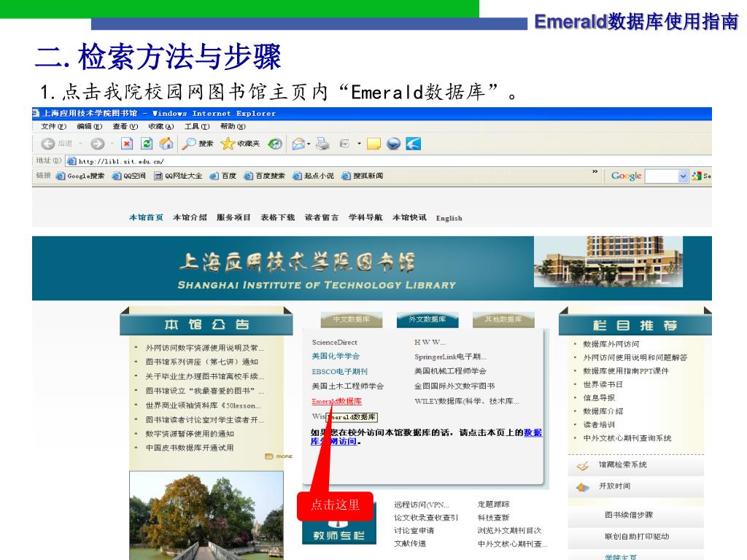
Task: Click the Mail envelope toolbar icon
Action: pyautogui.click(x=298, y=144)
